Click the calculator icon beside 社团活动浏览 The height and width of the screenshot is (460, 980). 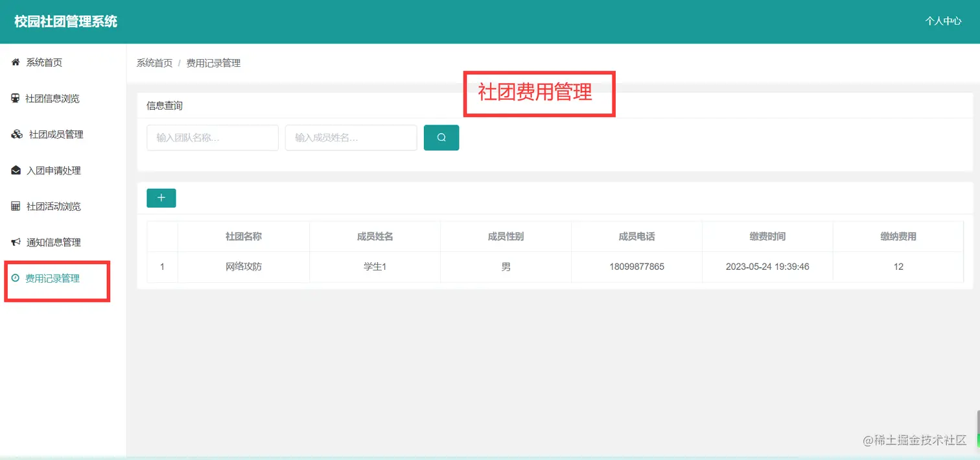point(16,206)
